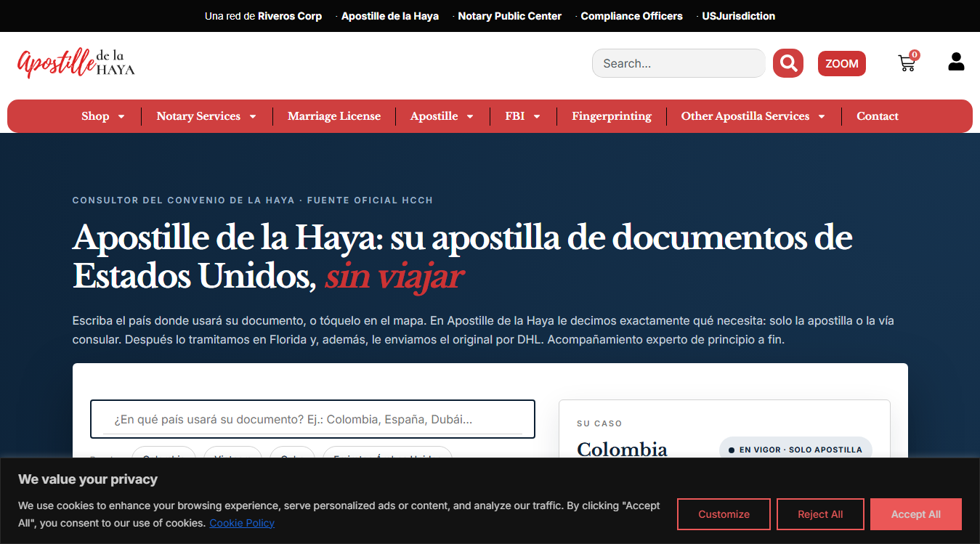The height and width of the screenshot is (544, 980).
Task: Click the Reject All cookies button
Action: tap(820, 514)
